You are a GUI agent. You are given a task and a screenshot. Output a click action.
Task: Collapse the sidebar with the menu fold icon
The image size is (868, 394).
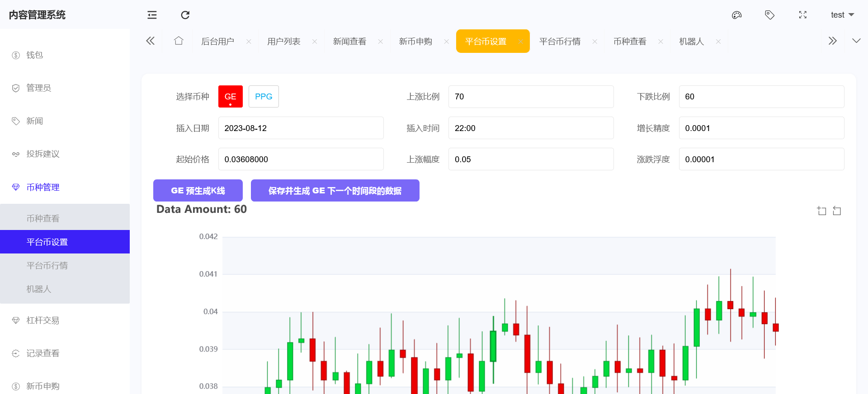[x=152, y=15]
